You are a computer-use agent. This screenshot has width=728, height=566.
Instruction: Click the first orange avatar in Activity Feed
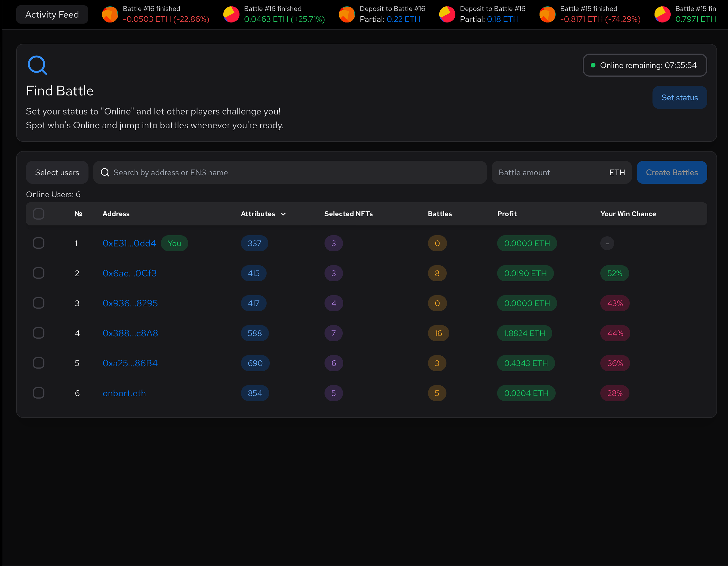point(110,14)
